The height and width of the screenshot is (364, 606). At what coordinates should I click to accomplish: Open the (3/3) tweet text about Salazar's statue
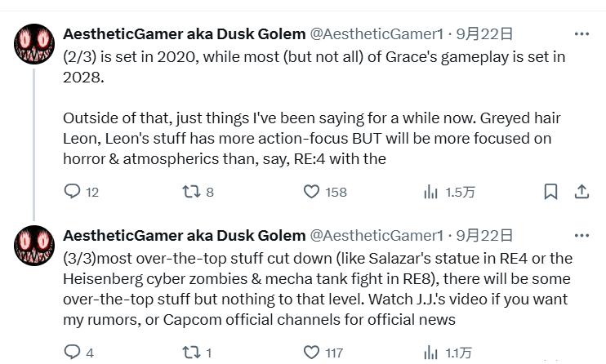point(318,289)
